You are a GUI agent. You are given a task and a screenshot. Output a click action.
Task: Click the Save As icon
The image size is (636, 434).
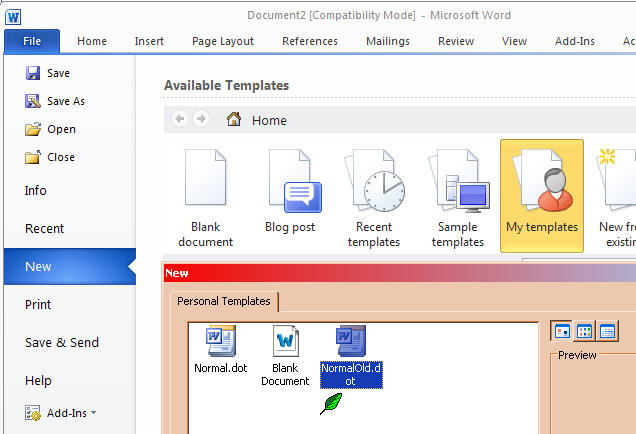point(33,101)
